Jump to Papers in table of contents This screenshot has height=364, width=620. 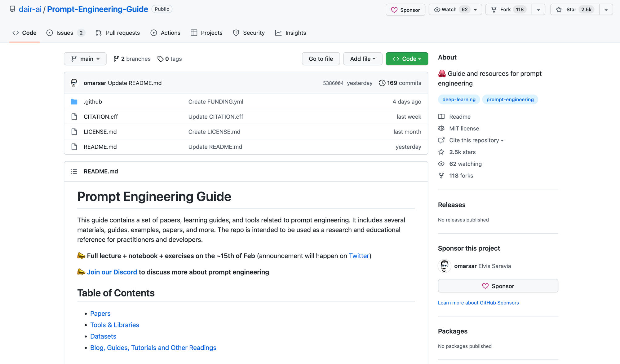(x=100, y=314)
